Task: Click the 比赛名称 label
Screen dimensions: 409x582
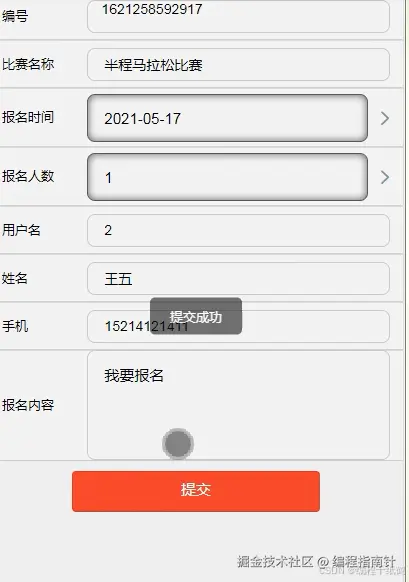Action: click(x=28, y=64)
